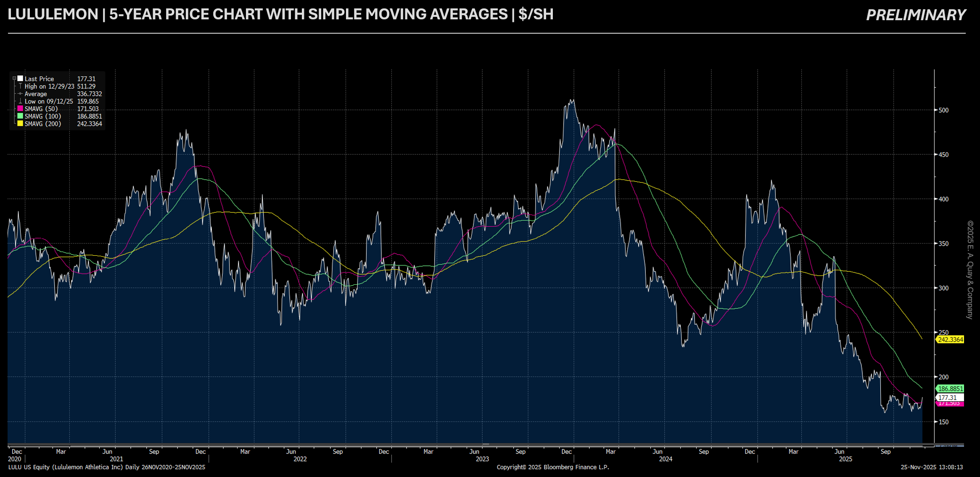Click the 2023 year label on time axis
Screen dimensions: 980x477
(x=482, y=459)
